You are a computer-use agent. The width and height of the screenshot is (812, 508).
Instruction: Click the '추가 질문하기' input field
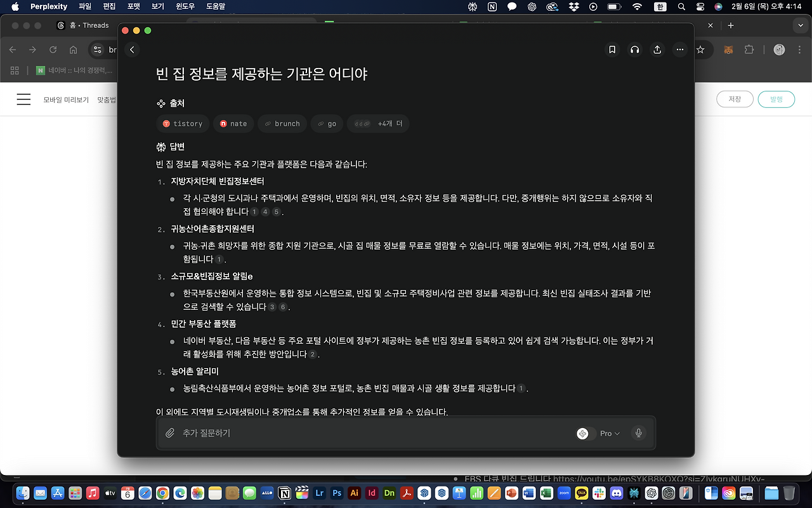tap(254, 433)
